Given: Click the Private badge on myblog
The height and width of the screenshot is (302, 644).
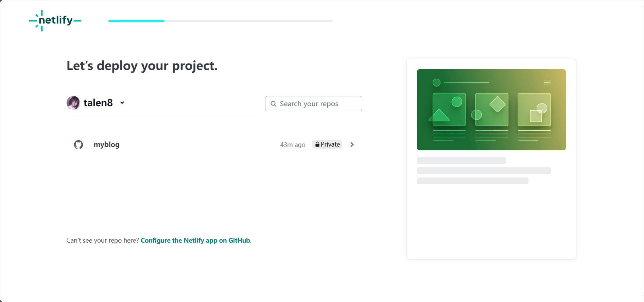Looking at the screenshot, I should 327,145.
